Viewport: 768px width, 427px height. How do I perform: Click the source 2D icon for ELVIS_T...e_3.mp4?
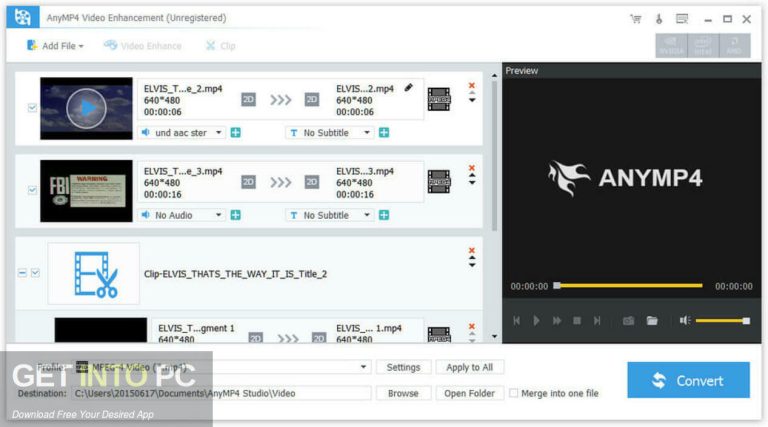coord(248,182)
